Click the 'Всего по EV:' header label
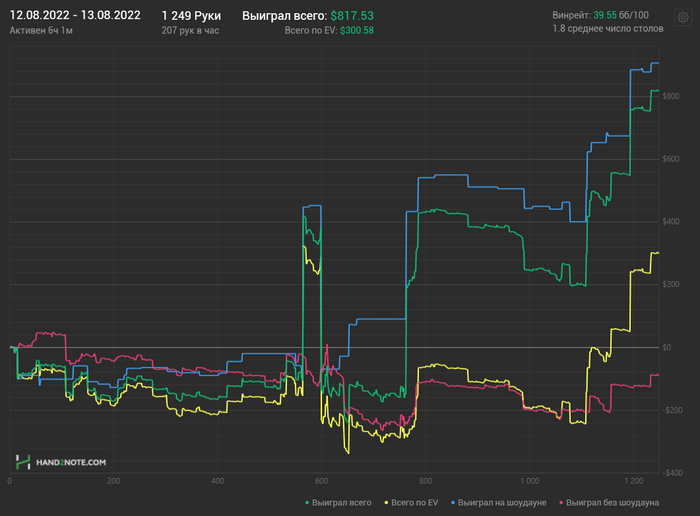 [311, 30]
